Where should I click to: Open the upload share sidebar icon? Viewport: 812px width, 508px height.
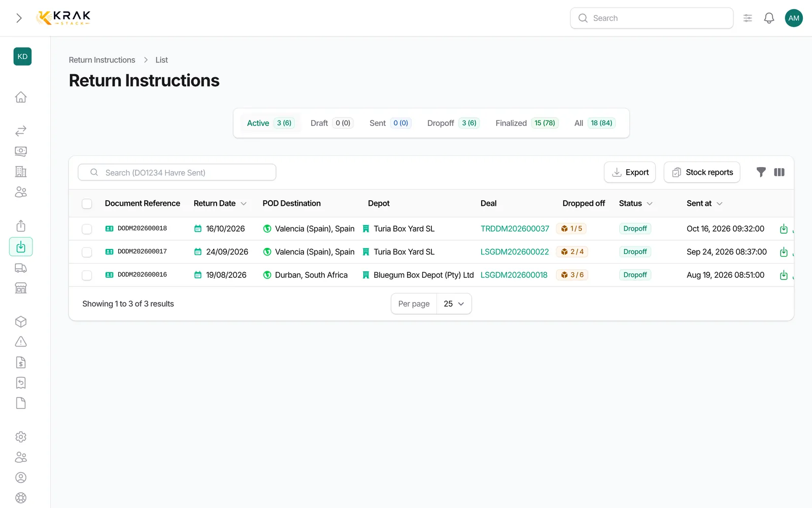pos(21,226)
